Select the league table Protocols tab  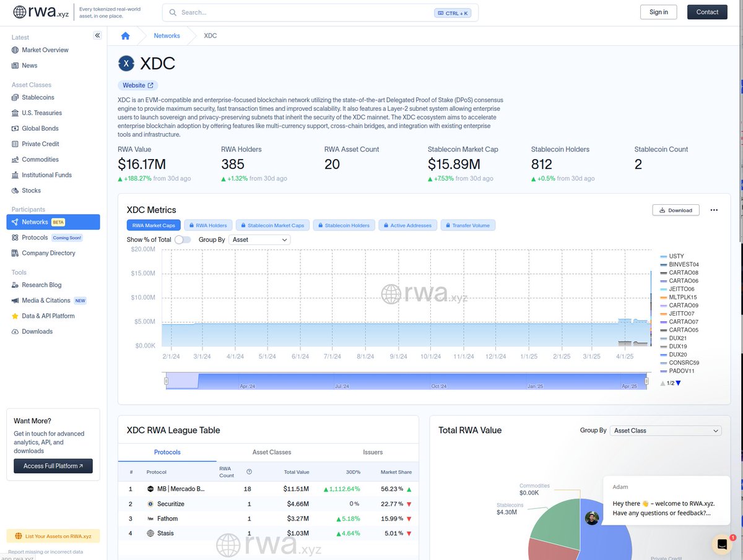(x=167, y=452)
